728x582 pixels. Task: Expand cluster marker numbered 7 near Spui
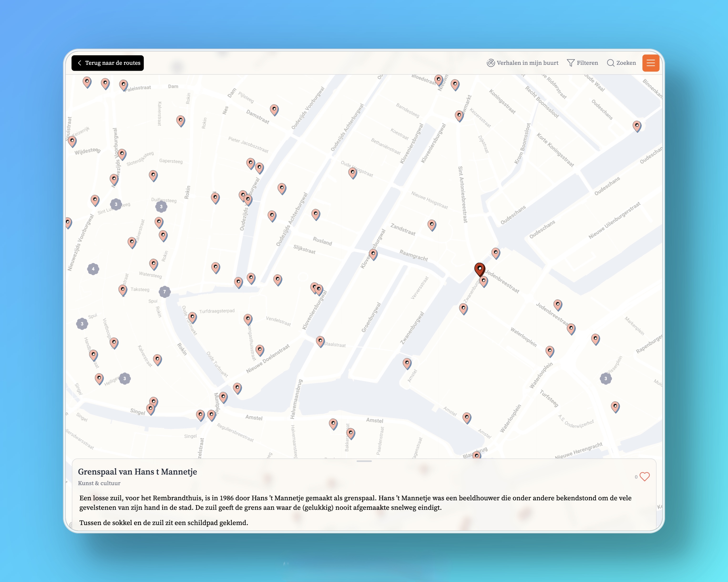tap(164, 292)
